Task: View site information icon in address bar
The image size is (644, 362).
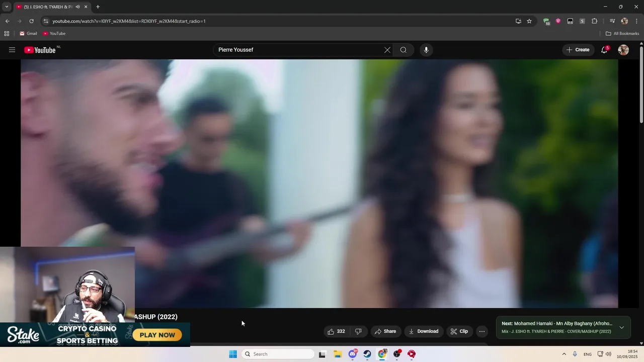Action: click(46, 21)
